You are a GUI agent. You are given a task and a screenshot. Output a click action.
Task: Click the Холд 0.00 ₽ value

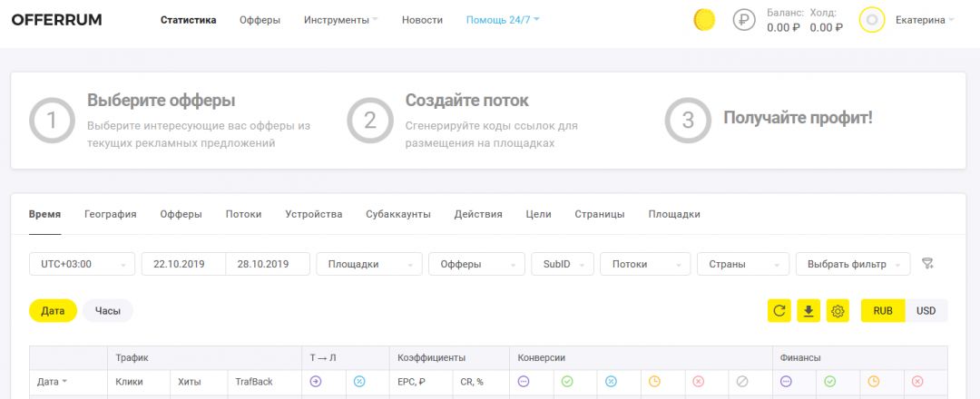point(827,27)
